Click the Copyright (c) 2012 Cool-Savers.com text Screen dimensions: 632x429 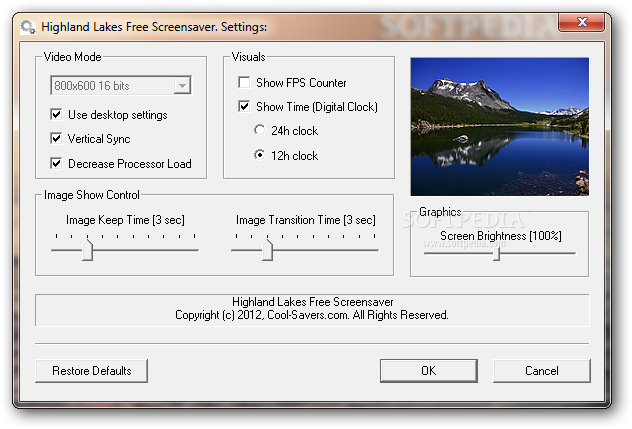(x=312, y=315)
